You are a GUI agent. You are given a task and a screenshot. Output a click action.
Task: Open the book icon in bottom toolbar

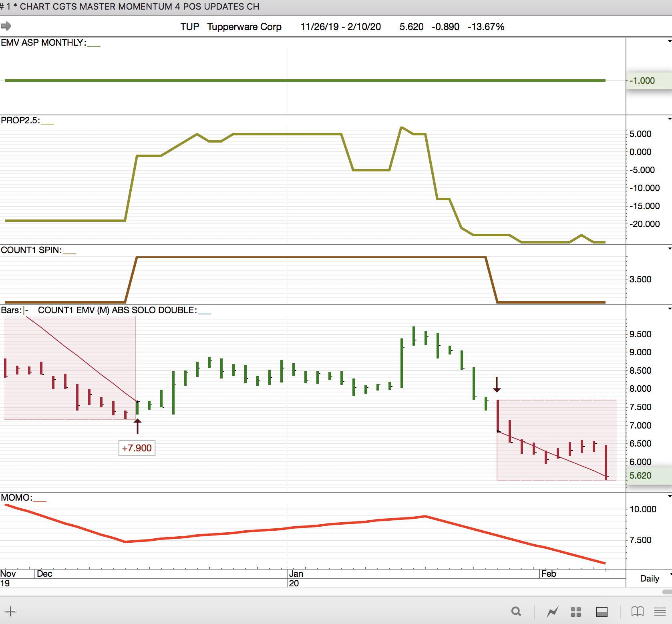tap(638, 612)
